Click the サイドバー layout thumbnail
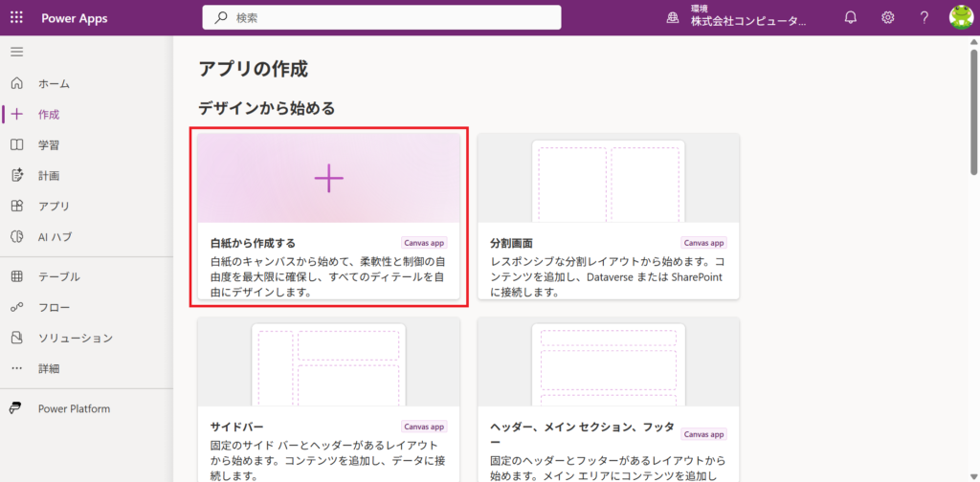This screenshot has height=482, width=980. point(329,364)
